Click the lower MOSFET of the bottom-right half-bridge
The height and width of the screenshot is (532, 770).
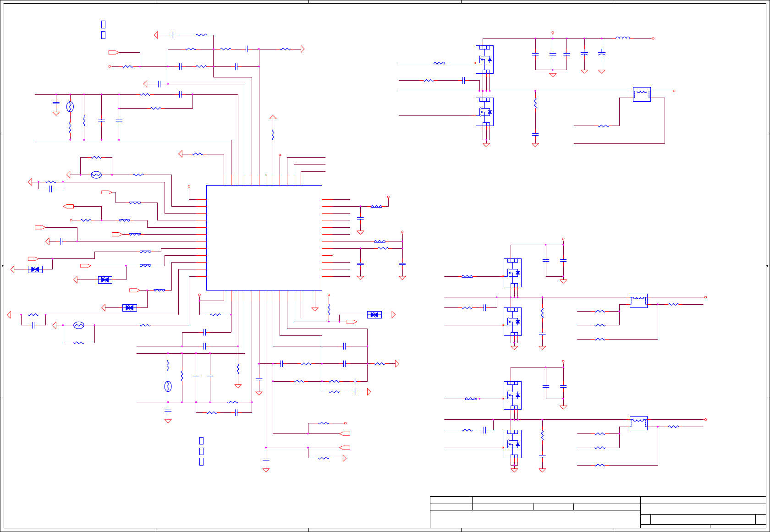(x=512, y=444)
